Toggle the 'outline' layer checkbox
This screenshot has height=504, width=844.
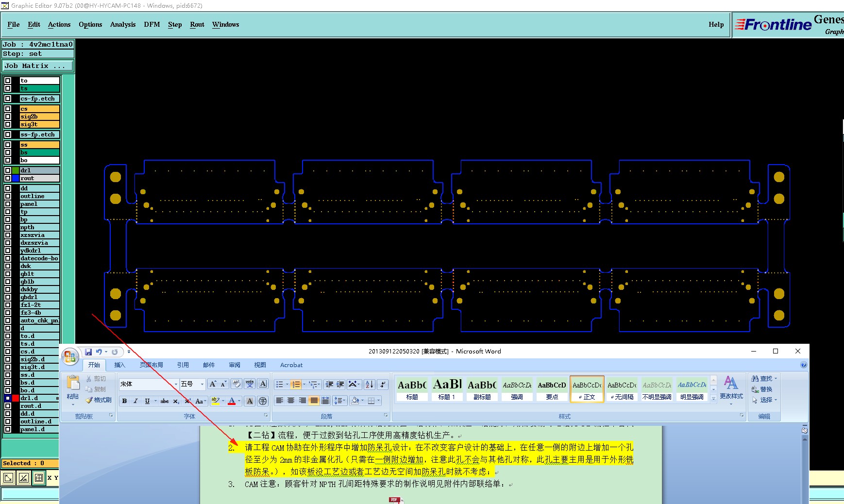click(x=8, y=196)
